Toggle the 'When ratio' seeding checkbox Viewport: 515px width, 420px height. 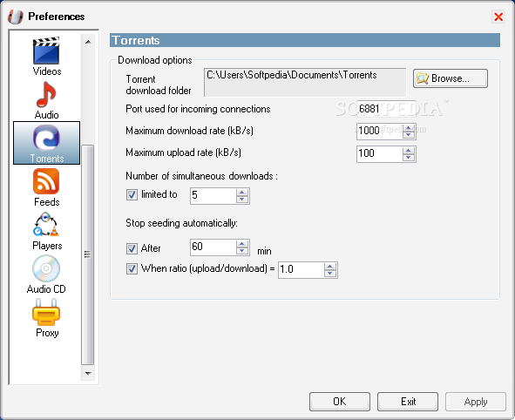pyautogui.click(x=132, y=269)
